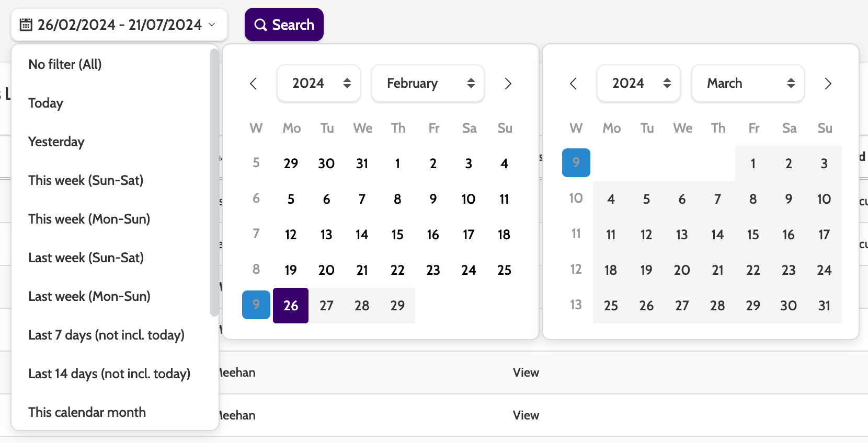This screenshot has height=443, width=868.
Task: Select 'No filter (All)' preset
Action: click(x=65, y=64)
